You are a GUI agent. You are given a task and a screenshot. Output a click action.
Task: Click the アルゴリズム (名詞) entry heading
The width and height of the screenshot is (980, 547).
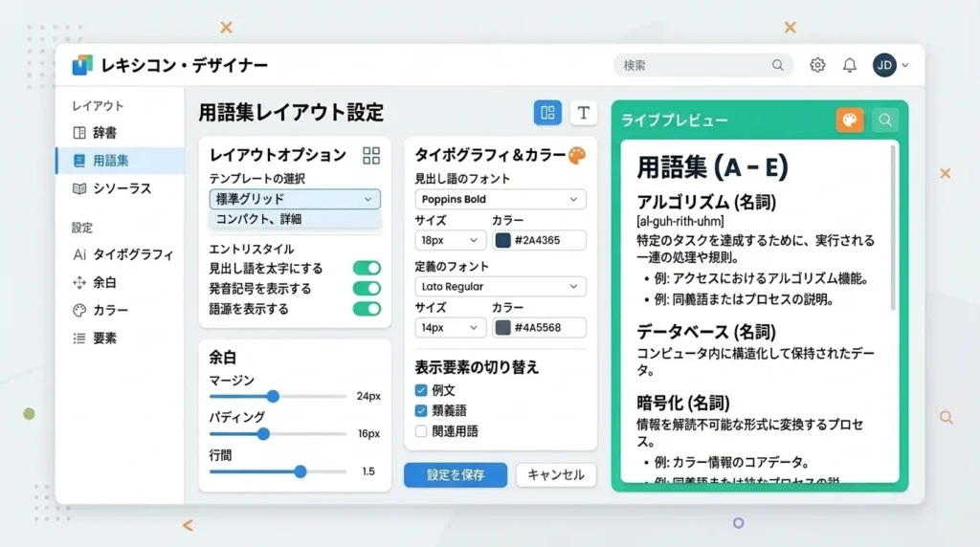[706, 202]
